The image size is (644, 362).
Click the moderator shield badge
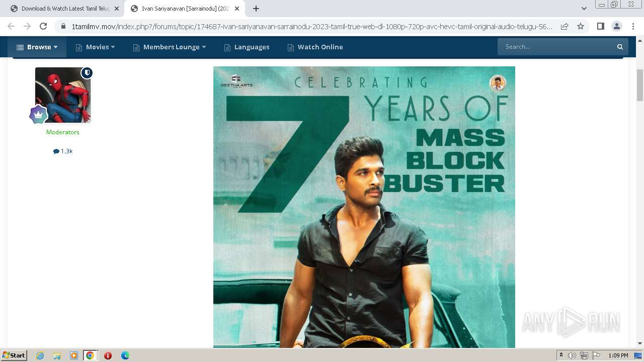[x=87, y=73]
